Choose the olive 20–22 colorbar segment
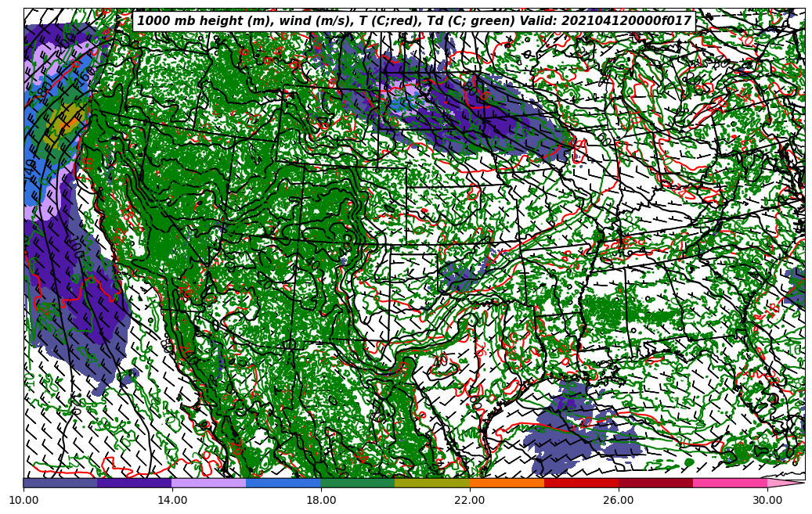This screenshot has width=812, height=514. [432, 483]
